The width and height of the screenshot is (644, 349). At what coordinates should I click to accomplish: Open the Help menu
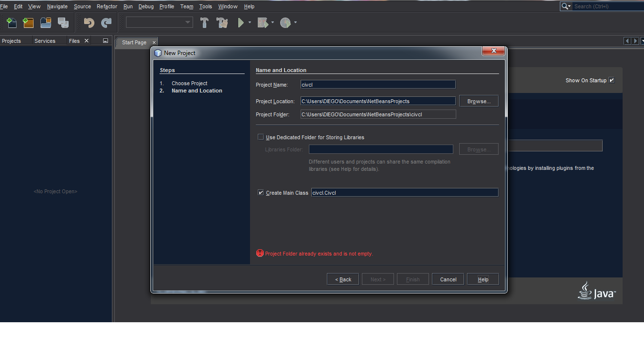pos(249,6)
